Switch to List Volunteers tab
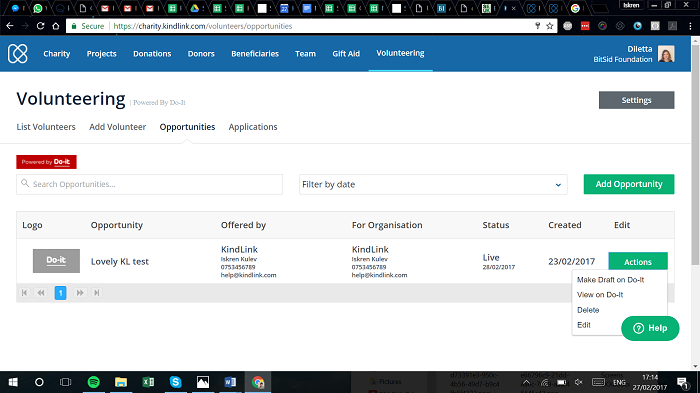This screenshot has width=700, height=393. click(x=46, y=127)
